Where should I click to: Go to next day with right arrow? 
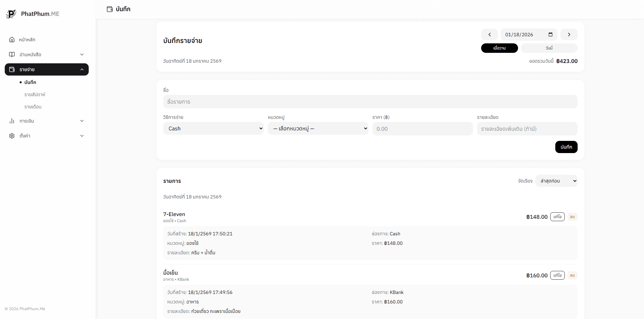[x=569, y=35]
